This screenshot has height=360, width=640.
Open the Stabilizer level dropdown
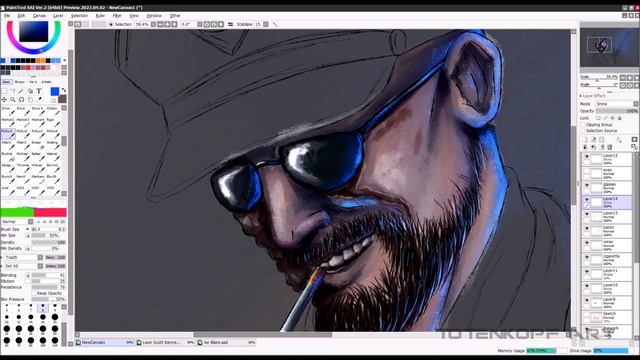266,24
